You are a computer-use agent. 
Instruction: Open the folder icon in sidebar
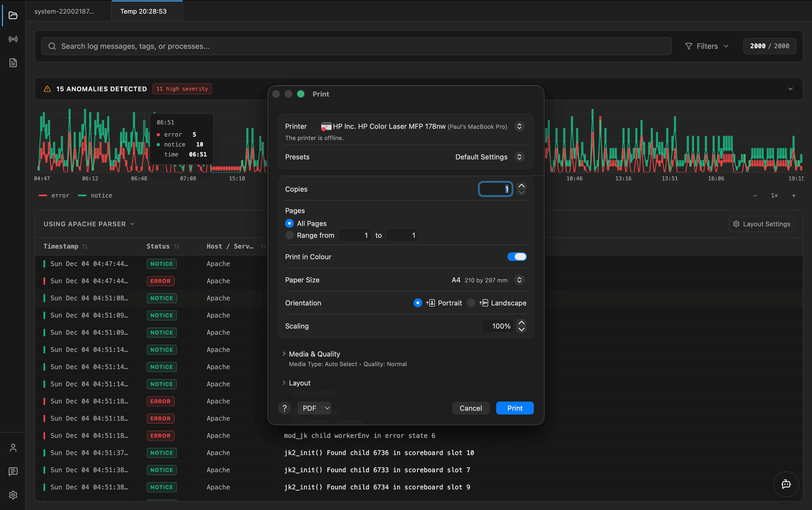pos(13,16)
